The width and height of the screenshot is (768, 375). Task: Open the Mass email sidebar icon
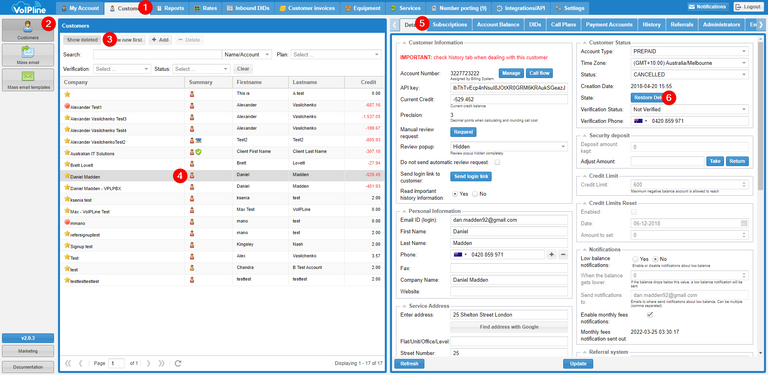click(28, 55)
